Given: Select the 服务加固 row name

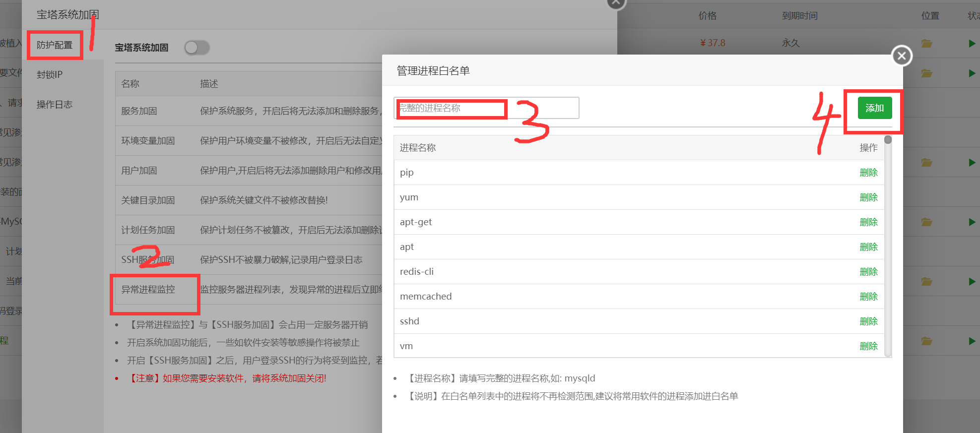Looking at the screenshot, I should pyautogui.click(x=139, y=111).
